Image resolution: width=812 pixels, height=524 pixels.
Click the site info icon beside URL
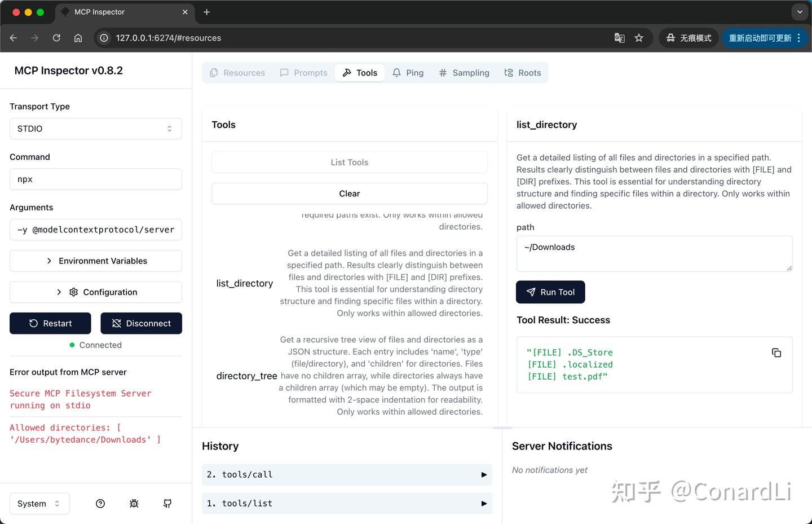click(x=104, y=38)
